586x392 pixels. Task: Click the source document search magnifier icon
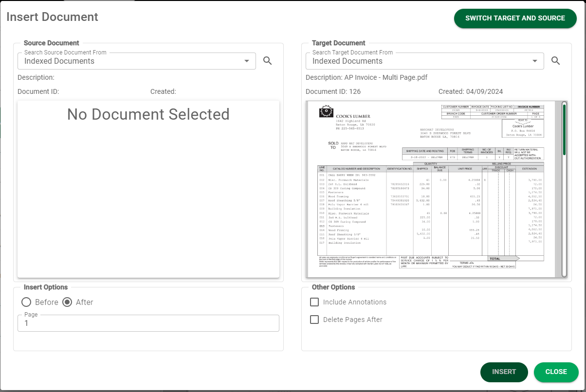[x=267, y=61]
